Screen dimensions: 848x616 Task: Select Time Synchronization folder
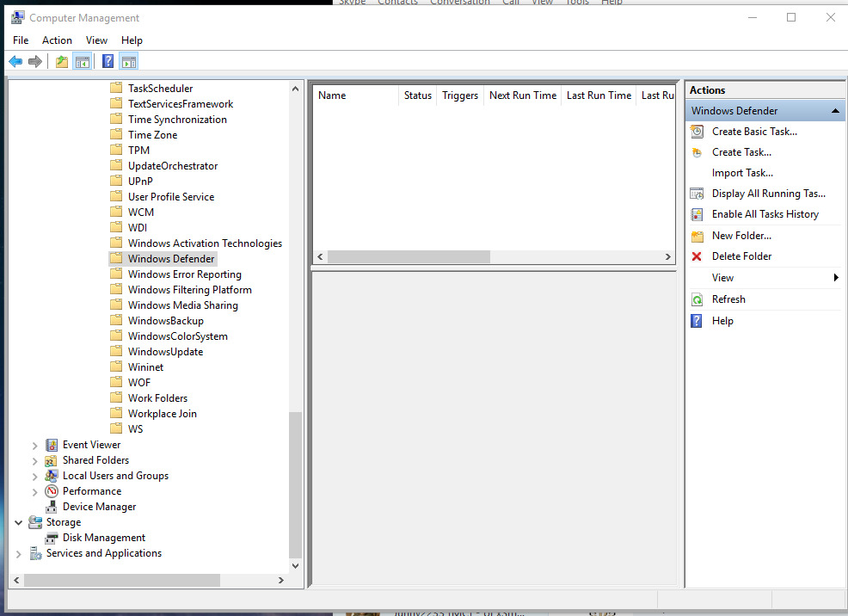pos(177,120)
